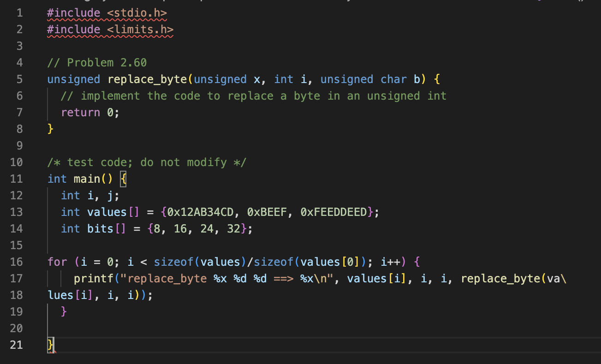This screenshot has width=601, height=364.
Task: Click line number 21
Action: click(16, 345)
